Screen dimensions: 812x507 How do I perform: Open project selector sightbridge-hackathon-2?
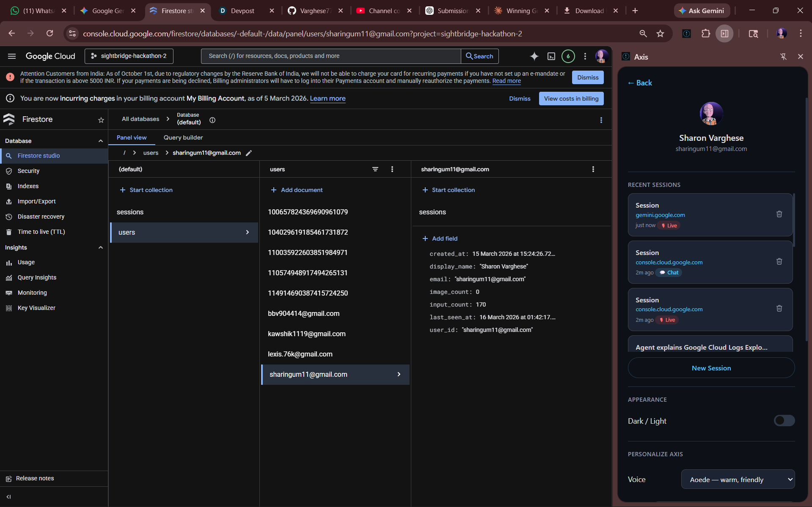tap(129, 56)
